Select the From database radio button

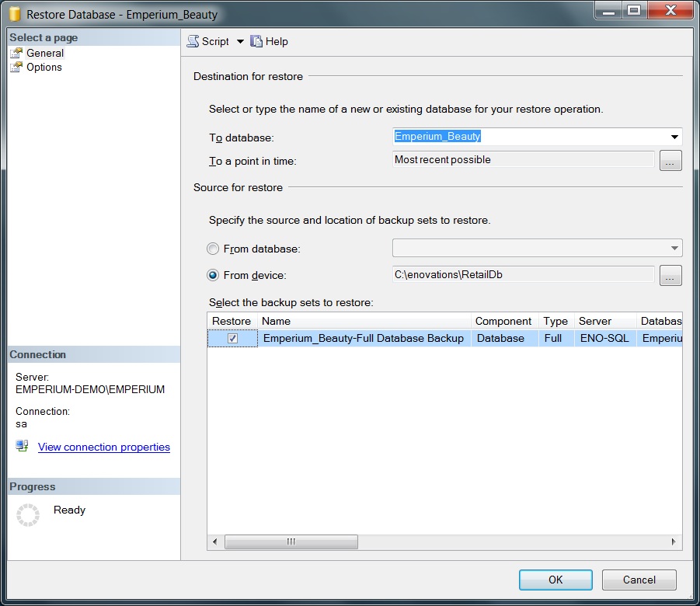213,249
